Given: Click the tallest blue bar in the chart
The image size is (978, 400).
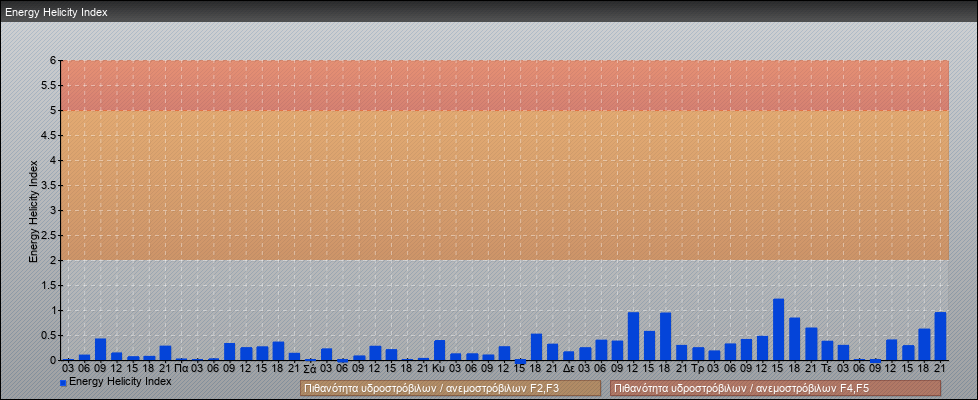Looking at the screenshot, I should click(x=778, y=329).
